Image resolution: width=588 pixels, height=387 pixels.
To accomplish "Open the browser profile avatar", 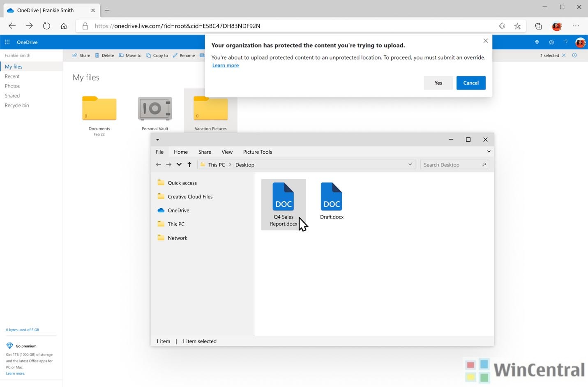I will pyautogui.click(x=557, y=26).
